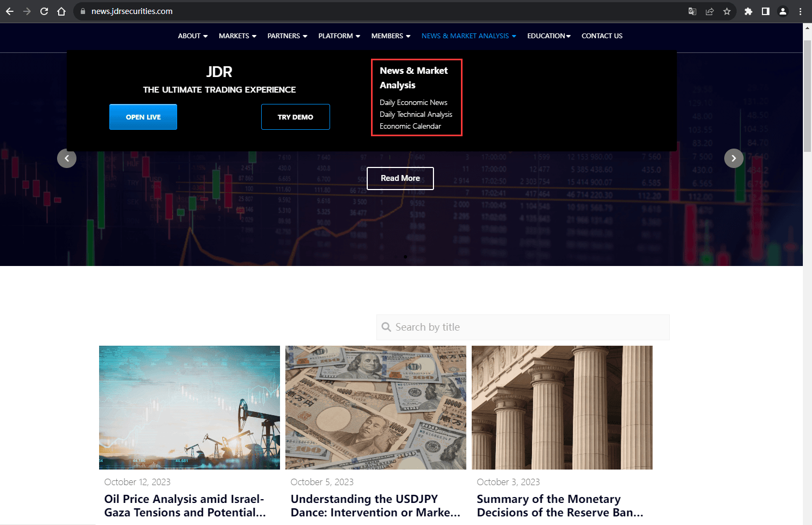Expand the MEMBERS dropdown
812x525 pixels.
click(x=391, y=36)
